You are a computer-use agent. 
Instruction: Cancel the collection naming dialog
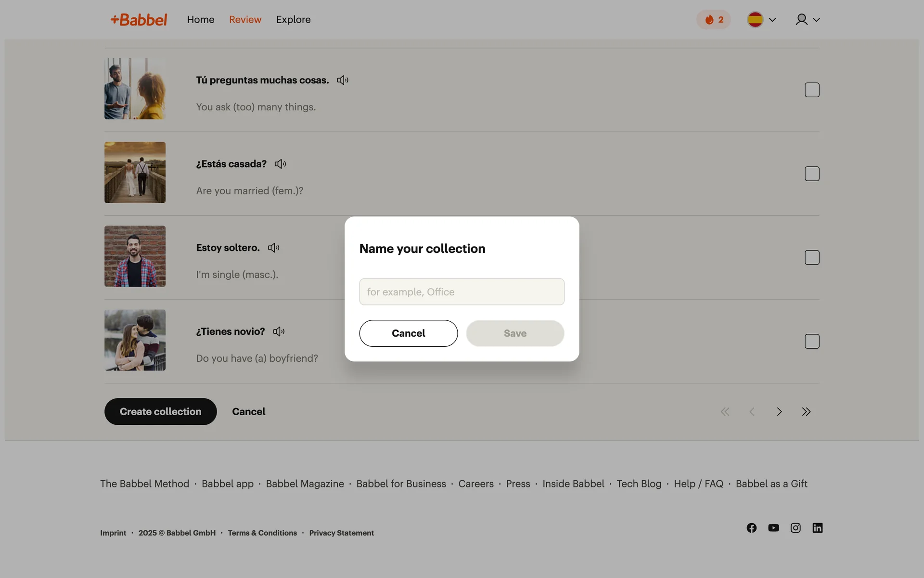pyautogui.click(x=408, y=333)
